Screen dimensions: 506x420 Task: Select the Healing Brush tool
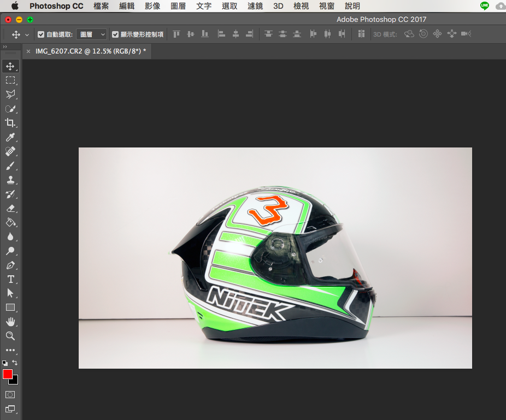pyautogui.click(x=10, y=151)
